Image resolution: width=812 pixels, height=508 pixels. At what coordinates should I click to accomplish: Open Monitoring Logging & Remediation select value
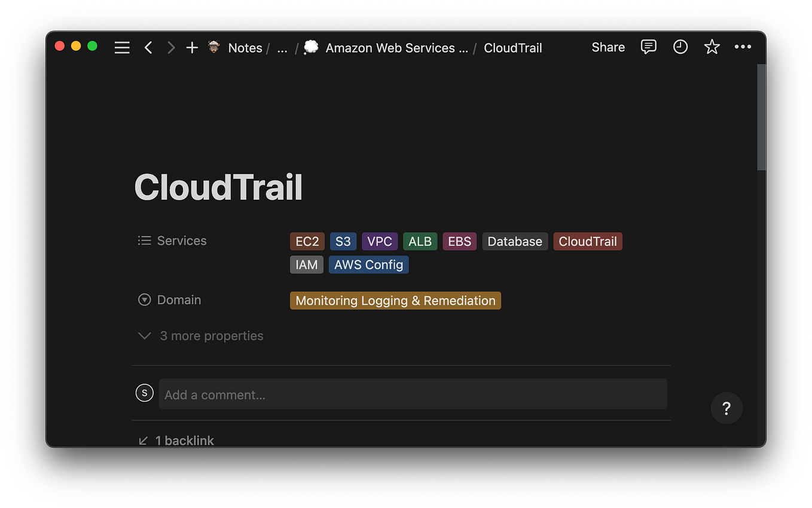(x=395, y=301)
